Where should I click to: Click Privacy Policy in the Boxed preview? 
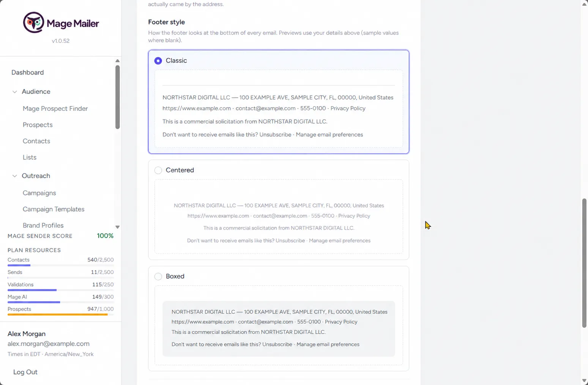click(x=341, y=322)
